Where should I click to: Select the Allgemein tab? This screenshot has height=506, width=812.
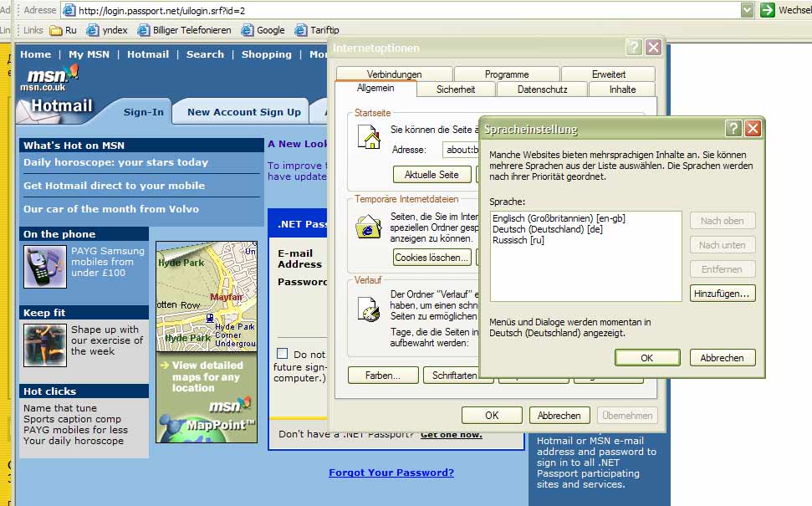click(375, 88)
